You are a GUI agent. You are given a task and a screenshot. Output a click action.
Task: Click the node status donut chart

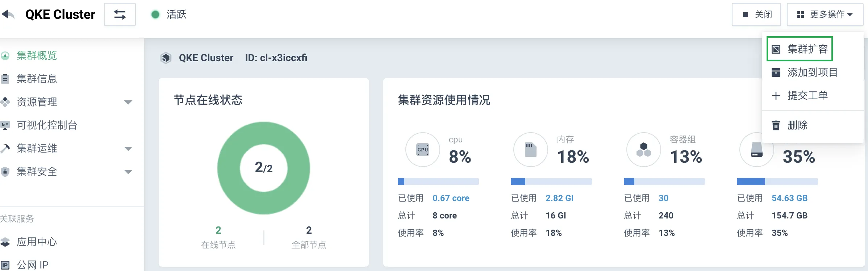click(264, 168)
